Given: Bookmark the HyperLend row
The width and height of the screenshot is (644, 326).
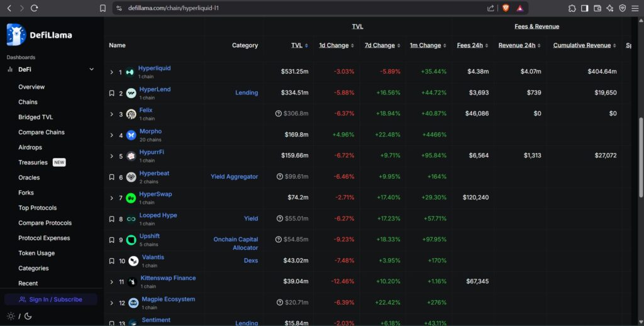Looking at the screenshot, I should [x=111, y=93].
